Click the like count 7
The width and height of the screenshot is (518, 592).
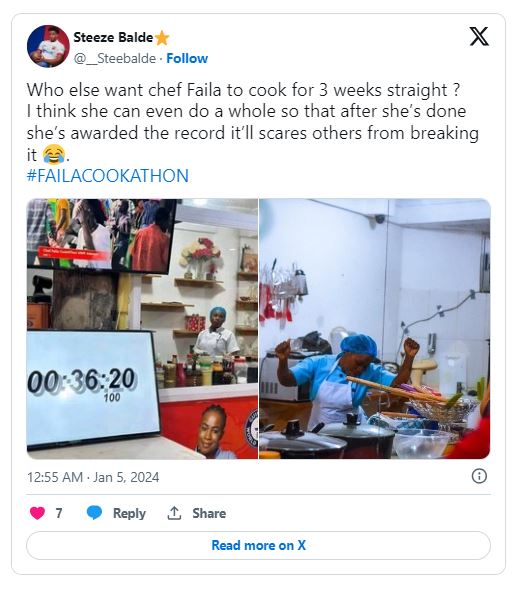pyautogui.click(x=59, y=513)
